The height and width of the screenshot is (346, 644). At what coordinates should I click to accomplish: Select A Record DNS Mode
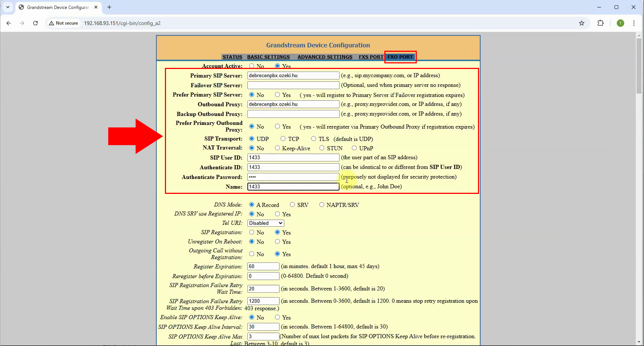(x=252, y=205)
